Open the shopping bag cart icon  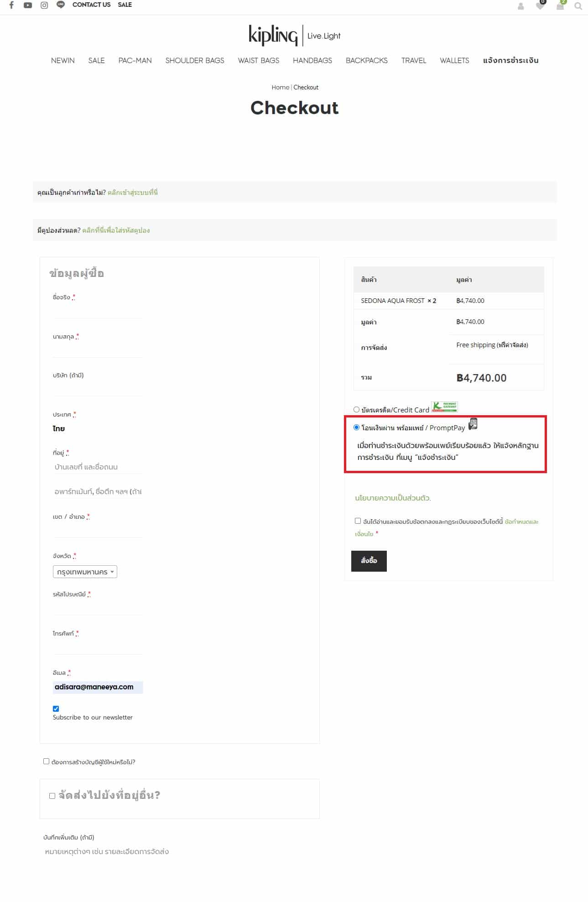(x=560, y=6)
